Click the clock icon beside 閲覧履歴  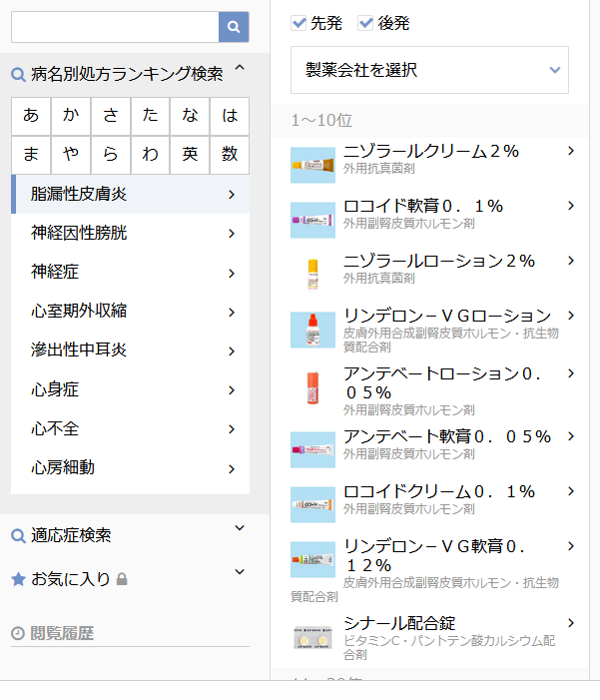pos(18,633)
